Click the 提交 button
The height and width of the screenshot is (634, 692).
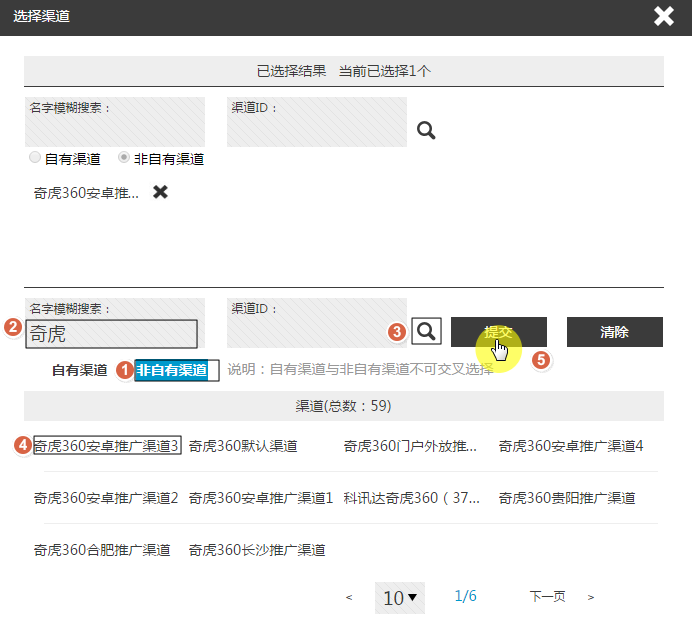tap(499, 332)
